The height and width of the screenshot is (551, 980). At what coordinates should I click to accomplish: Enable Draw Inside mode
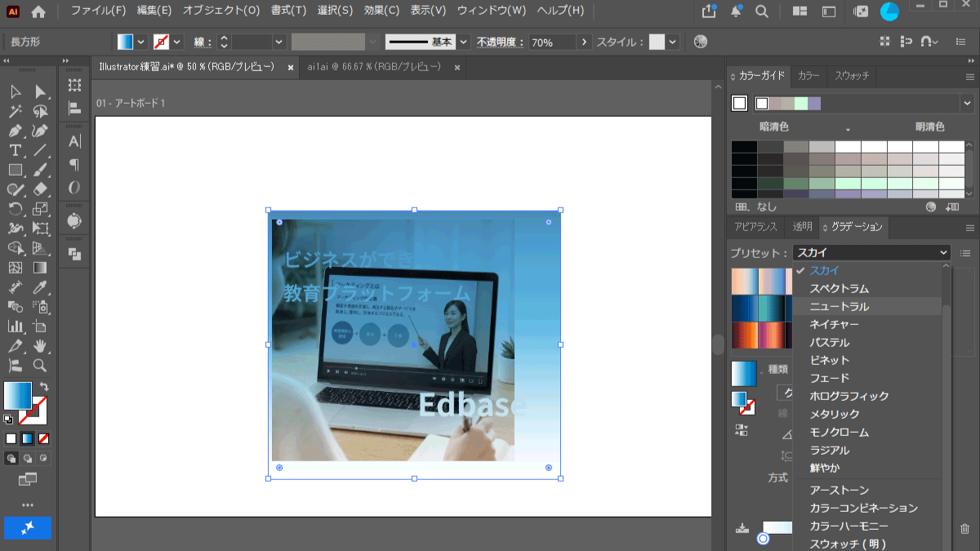pyautogui.click(x=44, y=459)
